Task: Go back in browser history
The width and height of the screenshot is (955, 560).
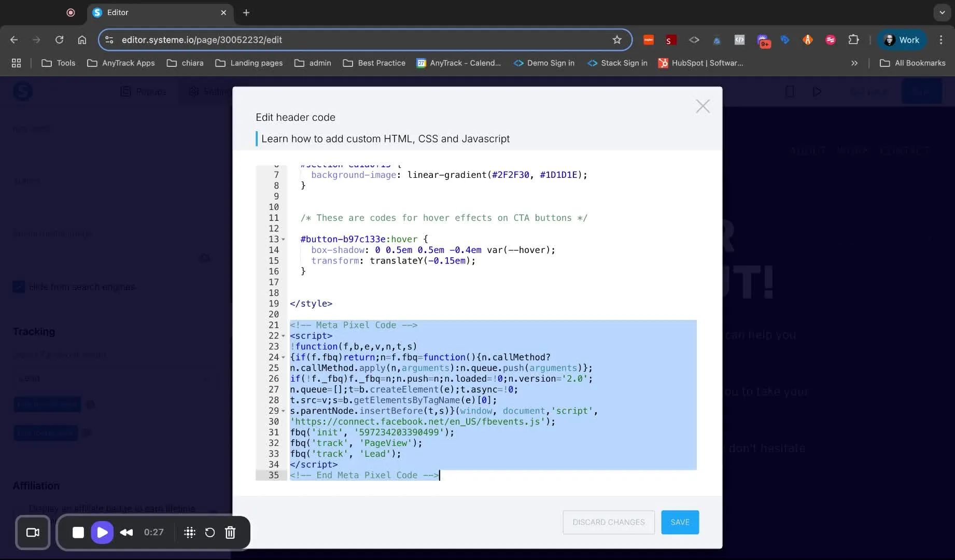Action: pyautogui.click(x=14, y=40)
